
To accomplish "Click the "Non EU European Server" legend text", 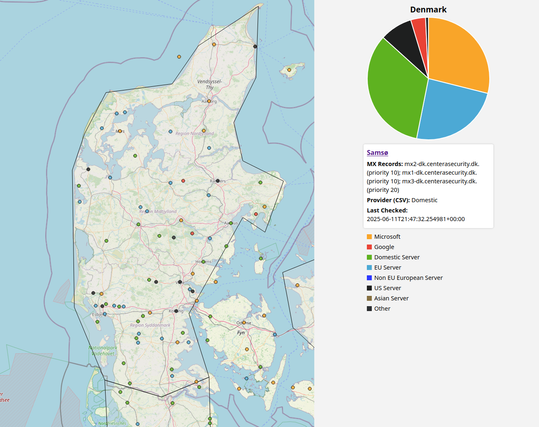I will click(408, 278).
